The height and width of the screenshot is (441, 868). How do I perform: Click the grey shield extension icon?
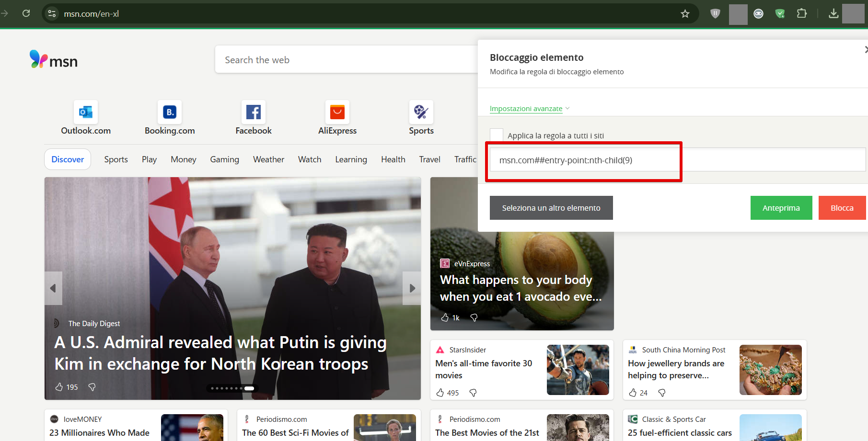[x=715, y=13]
